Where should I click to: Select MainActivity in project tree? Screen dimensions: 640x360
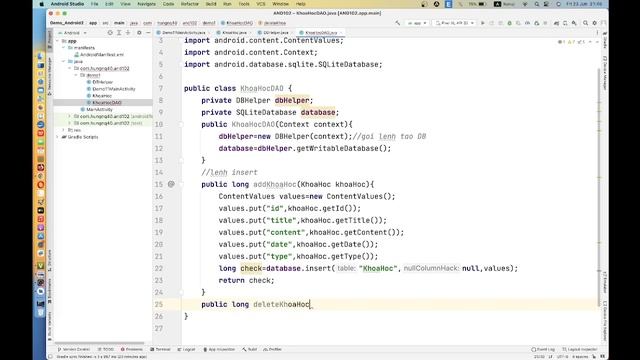click(96, 109)
